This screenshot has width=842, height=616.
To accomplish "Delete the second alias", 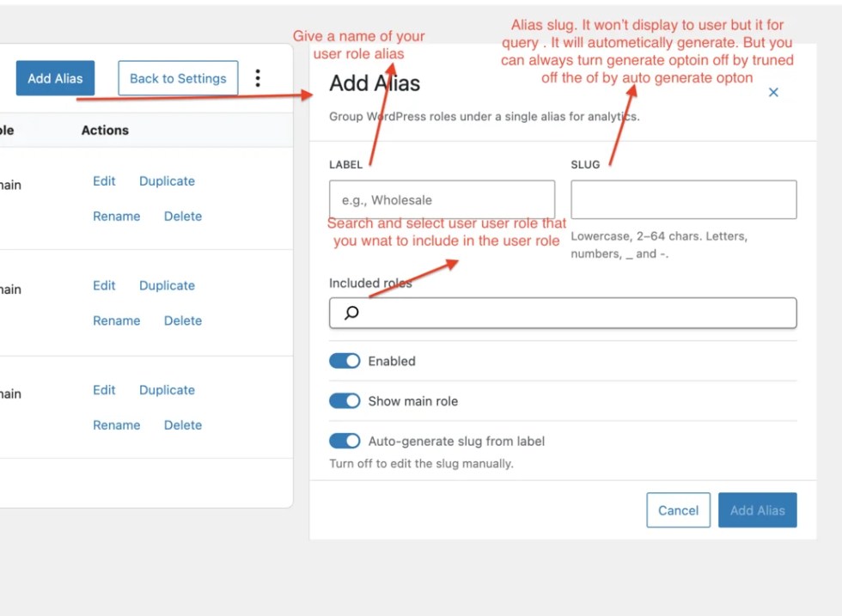I will 182,320.
